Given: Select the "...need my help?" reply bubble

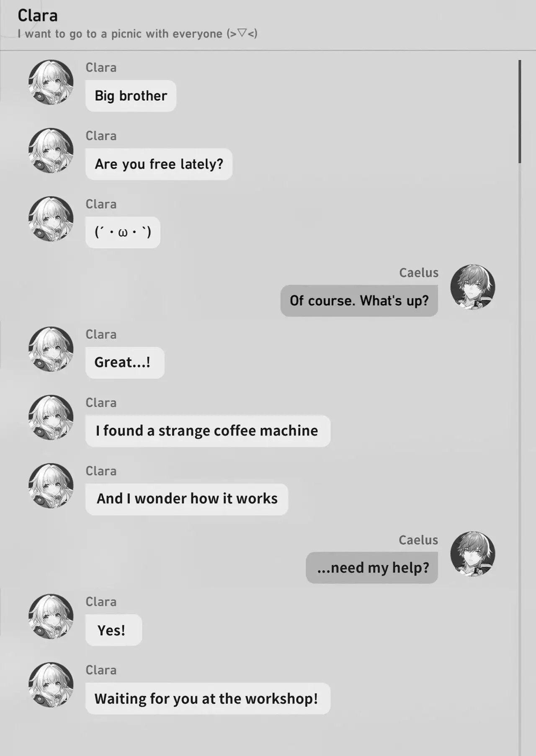Looking at the screenshot, I should (372, 568).
